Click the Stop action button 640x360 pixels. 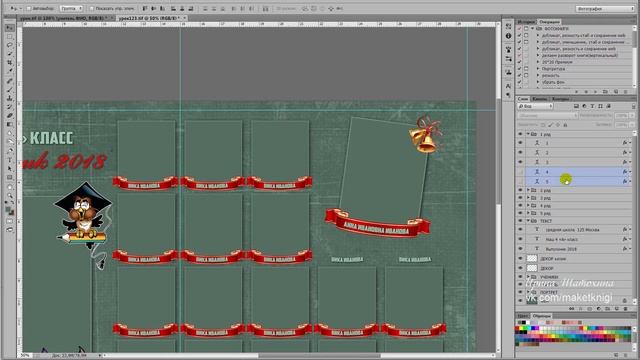tap(577, 92)
